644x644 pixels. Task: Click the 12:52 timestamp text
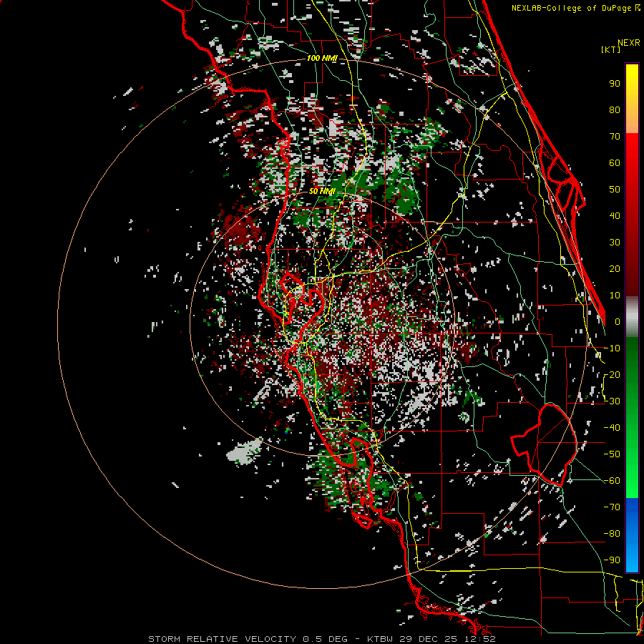(481, 639)
